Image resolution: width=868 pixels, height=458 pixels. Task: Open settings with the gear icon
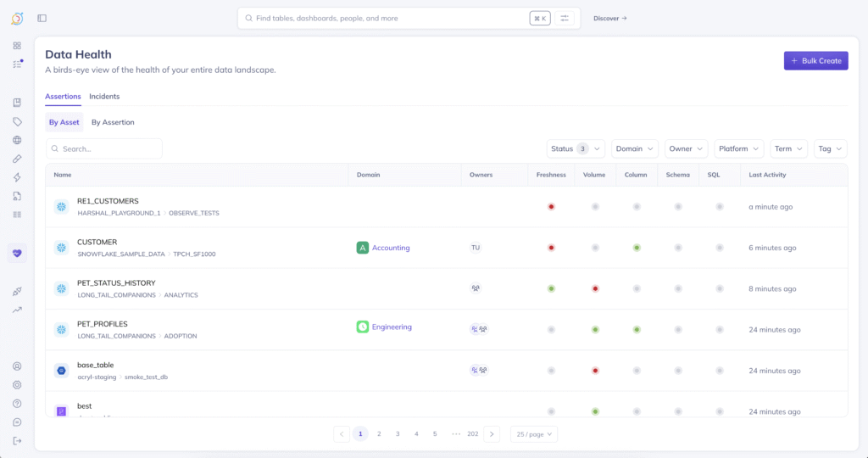coord(17,385)
